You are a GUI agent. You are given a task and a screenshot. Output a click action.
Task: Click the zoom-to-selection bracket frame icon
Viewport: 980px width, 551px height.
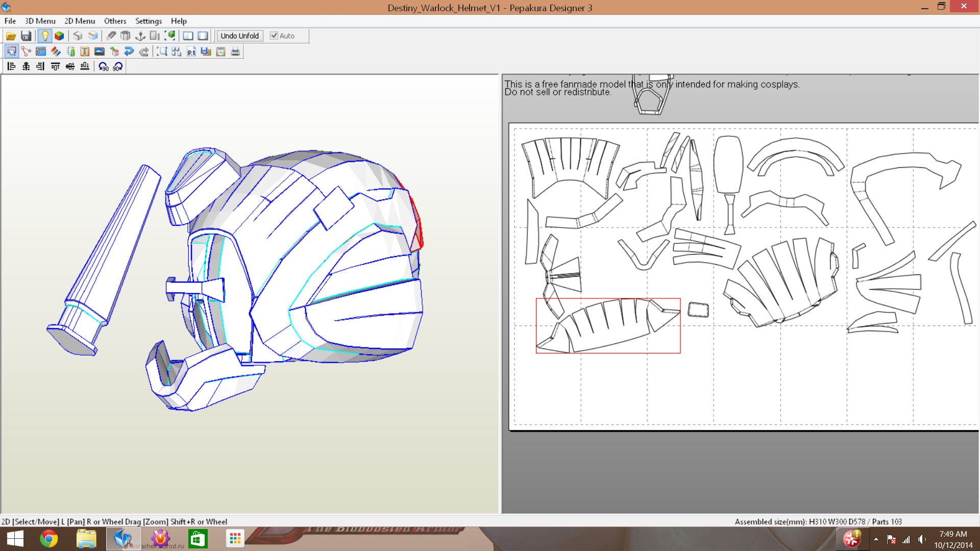tap(162, 52)
